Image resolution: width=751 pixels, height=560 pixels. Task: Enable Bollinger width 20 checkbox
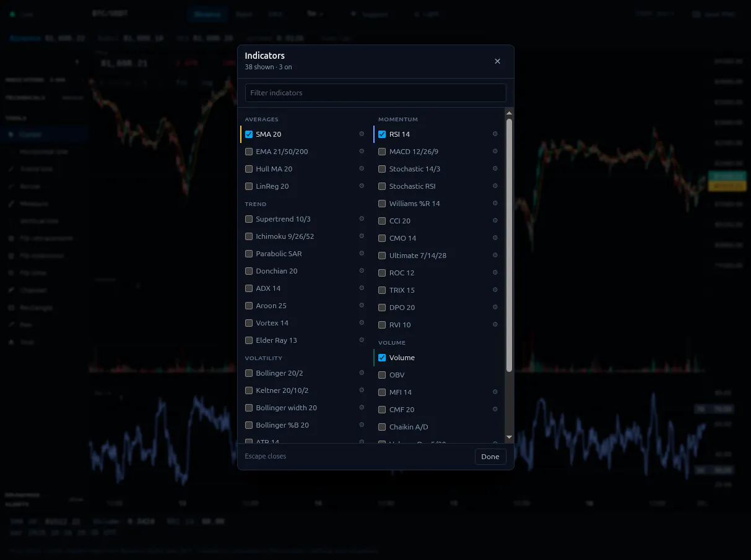(x=249, y=408)
